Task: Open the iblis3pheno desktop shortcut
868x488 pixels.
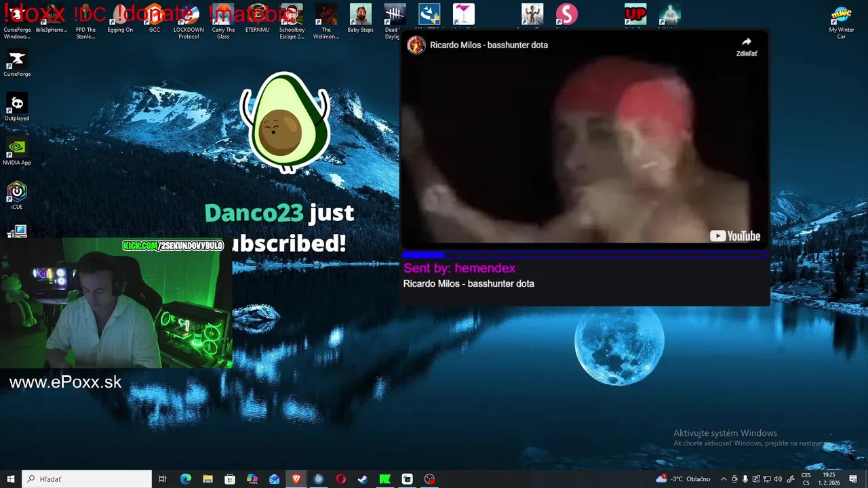Action: coord(52,19)
